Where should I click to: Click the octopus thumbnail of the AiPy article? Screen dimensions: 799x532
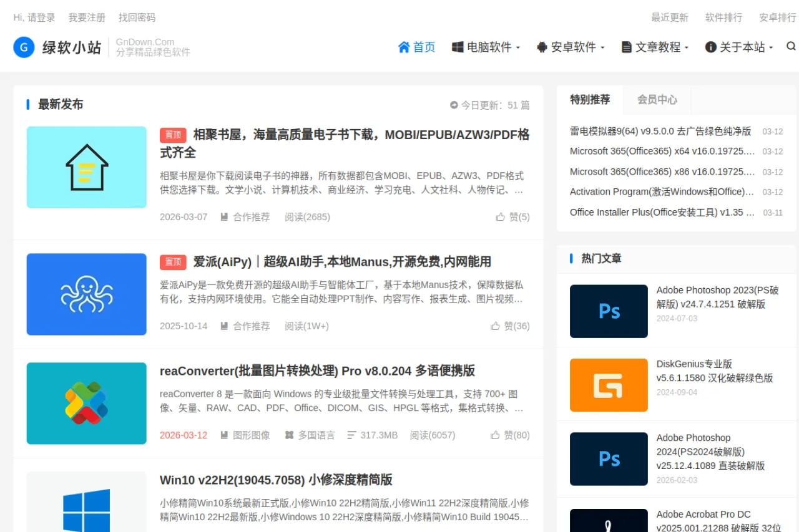tap(86, 294)
